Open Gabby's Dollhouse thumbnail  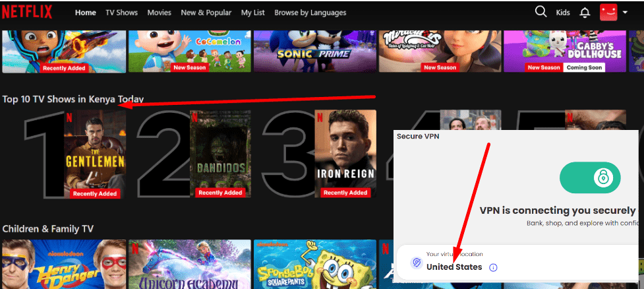[x=565, y=51]
